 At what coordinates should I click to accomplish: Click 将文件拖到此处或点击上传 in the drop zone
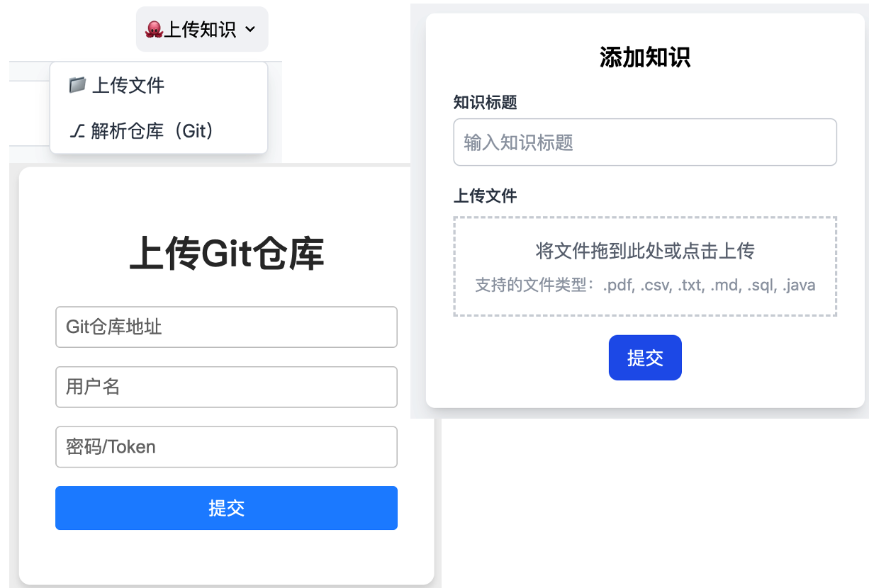[645, 251]
